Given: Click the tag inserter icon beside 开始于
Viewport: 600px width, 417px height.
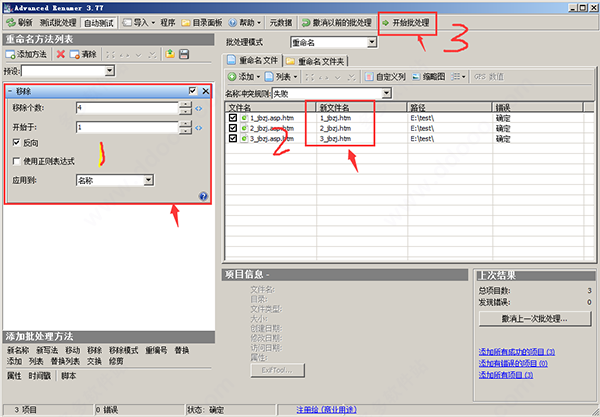Looking at the screenshot, I should (x=199, y=128).
